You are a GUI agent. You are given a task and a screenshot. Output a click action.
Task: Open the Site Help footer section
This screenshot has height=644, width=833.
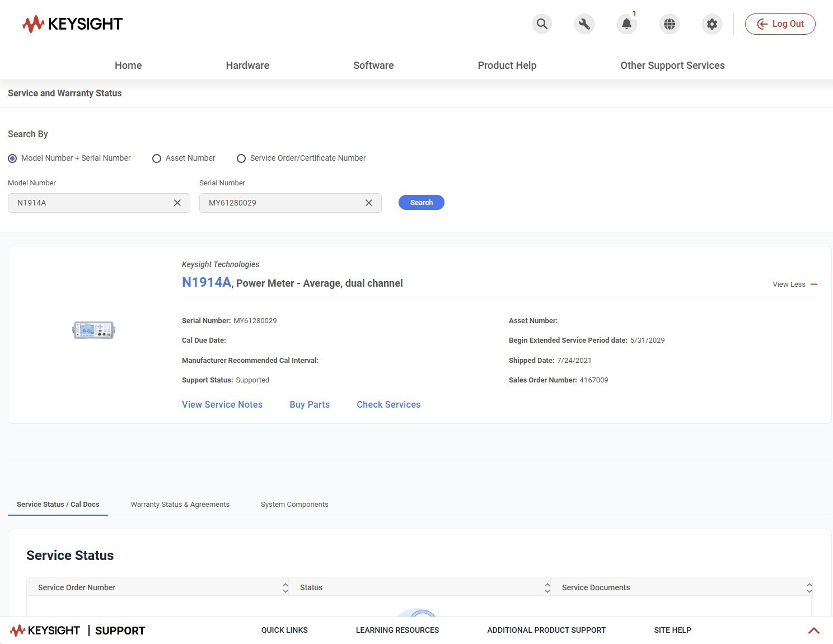[x=672, y=631]
